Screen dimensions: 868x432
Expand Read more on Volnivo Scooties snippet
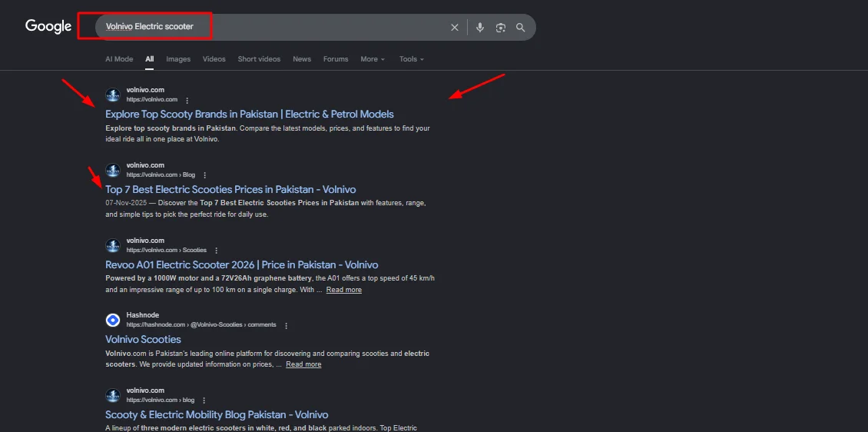303,364
